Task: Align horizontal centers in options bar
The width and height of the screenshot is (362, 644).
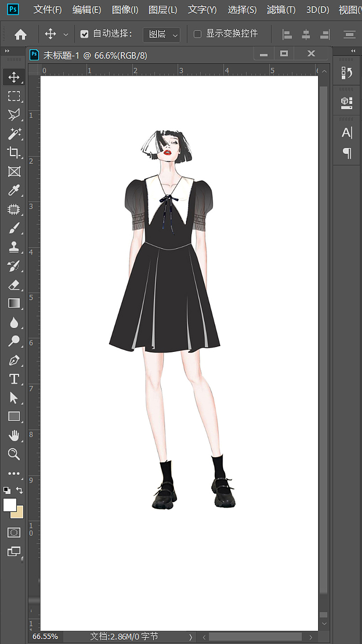Action: tap(306, 34)
